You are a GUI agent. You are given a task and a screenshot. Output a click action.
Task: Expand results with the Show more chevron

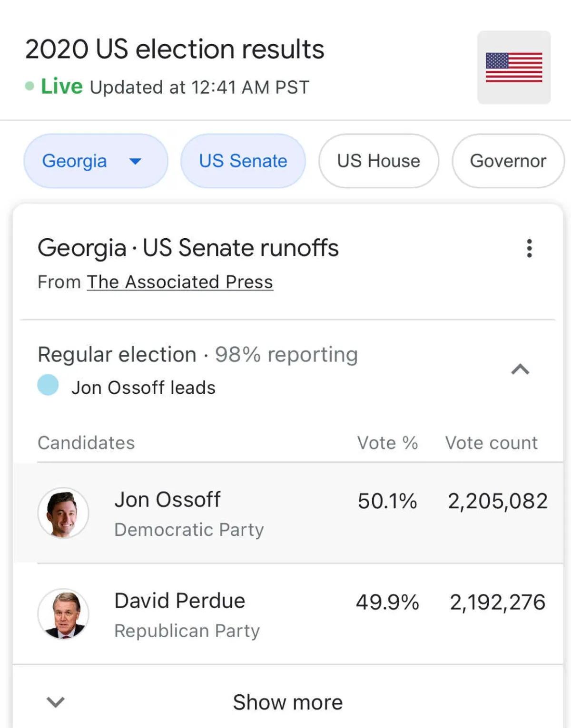tap(56, 702)
